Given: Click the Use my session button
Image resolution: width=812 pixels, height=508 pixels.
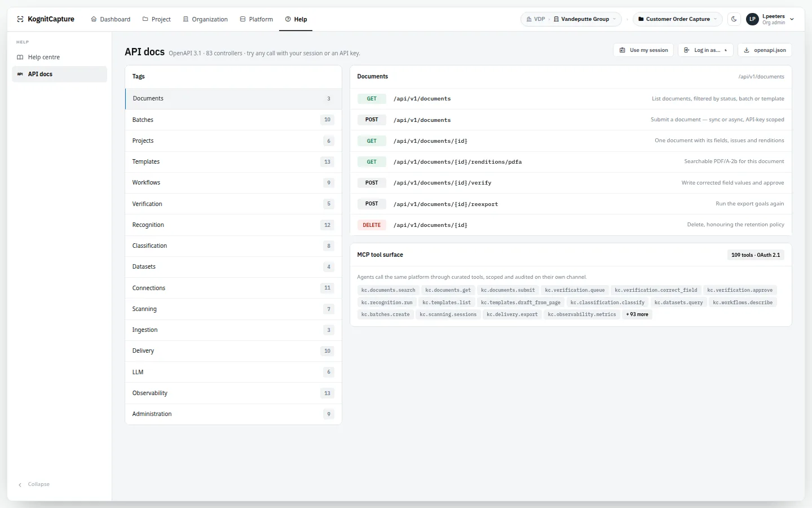Looking at the screenshot, I should pyautogui.click(x=643, y=50).
